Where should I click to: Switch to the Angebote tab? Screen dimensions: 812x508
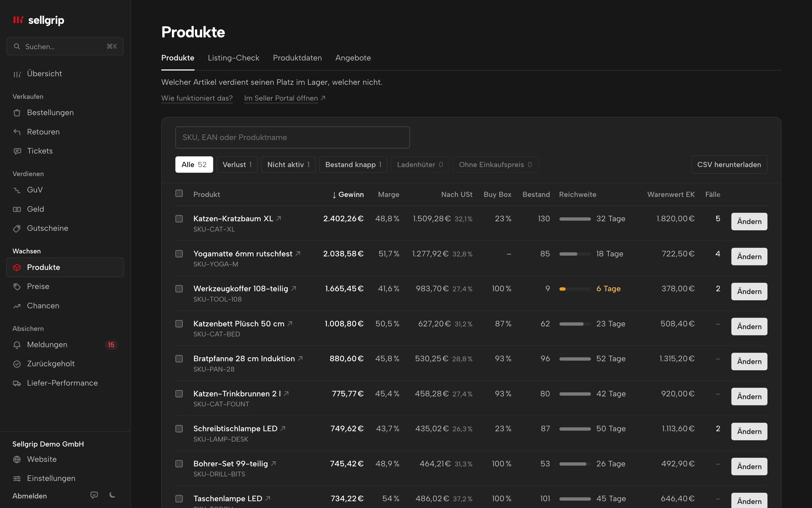(x=353, y=58)
